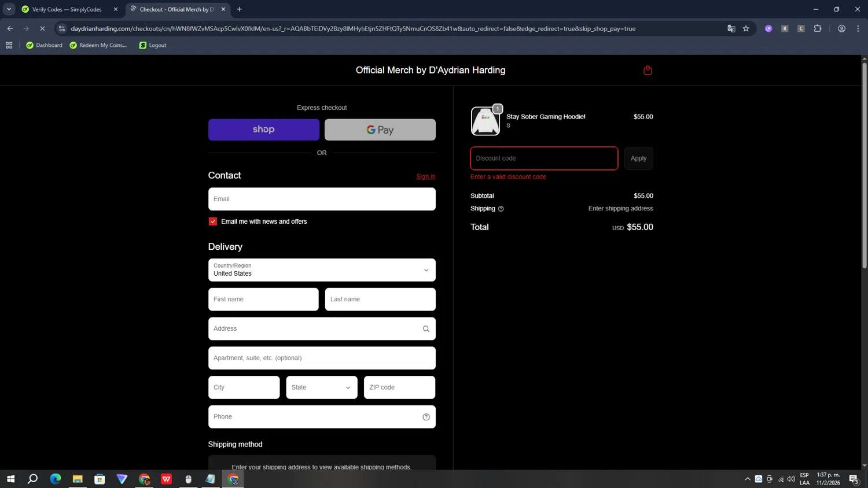Focus the Last name field
This screenshot has height=488, width=868.
click(x=380, y=300)
